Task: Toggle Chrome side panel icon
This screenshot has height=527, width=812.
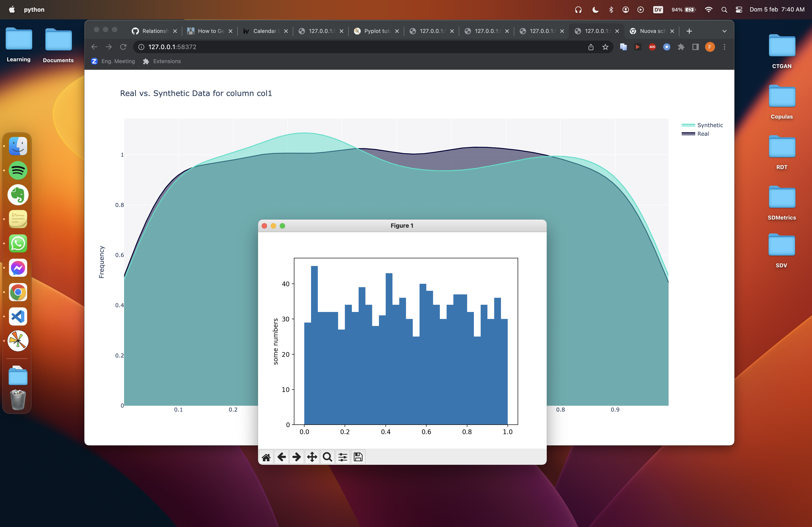Action: [695, 47]
